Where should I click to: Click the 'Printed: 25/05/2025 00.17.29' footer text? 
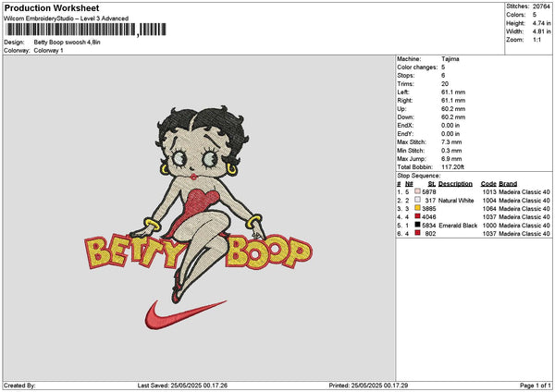(368, 386)
